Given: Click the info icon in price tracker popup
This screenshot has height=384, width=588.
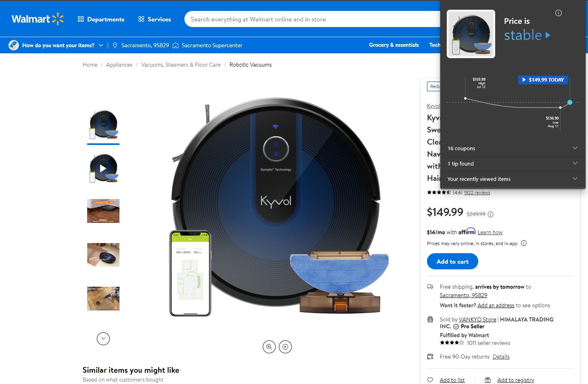Looking at the screenshot, I should click(559, 13).
